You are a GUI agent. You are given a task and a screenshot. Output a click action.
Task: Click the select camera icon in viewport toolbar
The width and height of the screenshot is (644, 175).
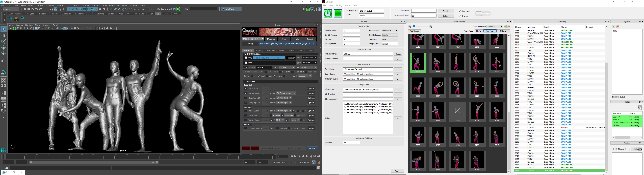11,28
